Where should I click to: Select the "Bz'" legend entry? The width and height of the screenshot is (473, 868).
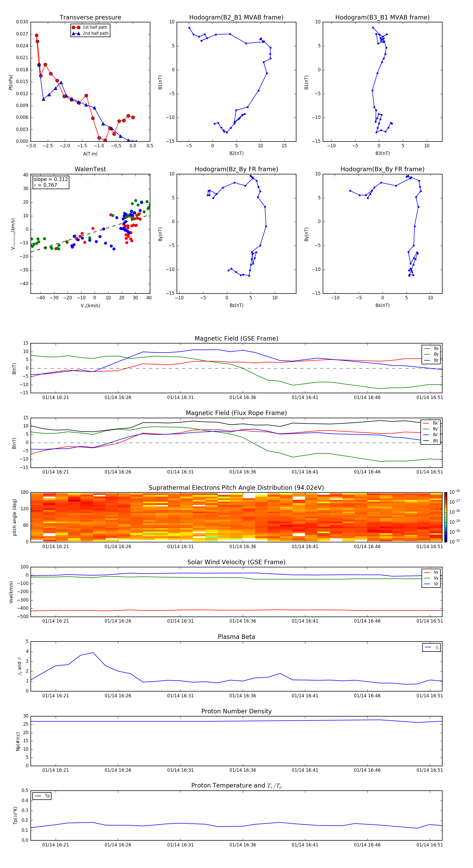431,435
